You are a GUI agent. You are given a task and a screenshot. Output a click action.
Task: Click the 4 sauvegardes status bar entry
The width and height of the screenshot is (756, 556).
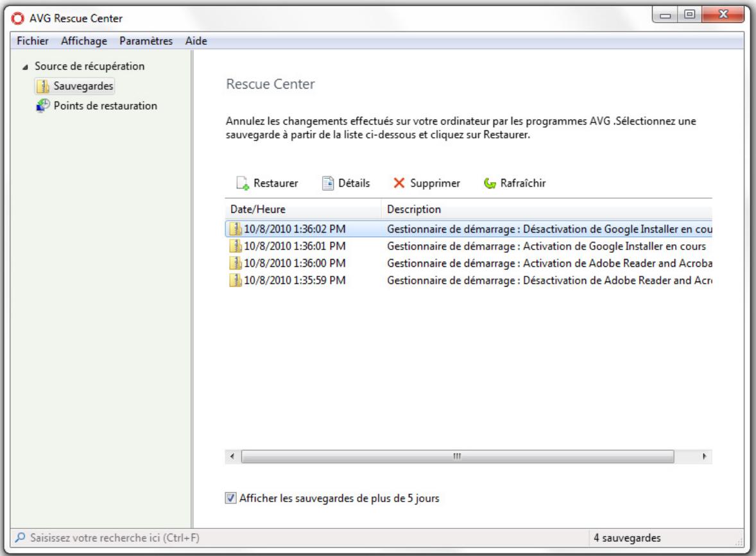click(x=627, y=537)
